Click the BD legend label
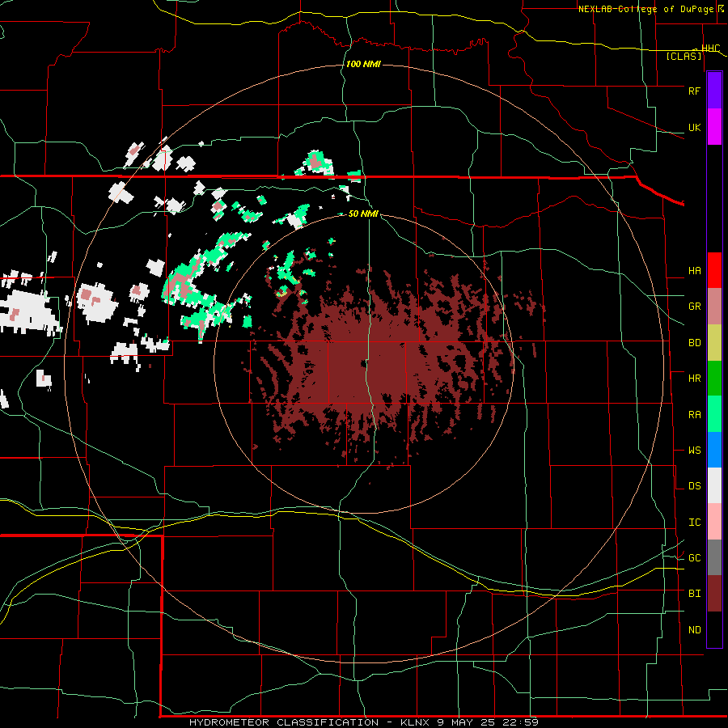The image size is (728, 728). (694, 343)
